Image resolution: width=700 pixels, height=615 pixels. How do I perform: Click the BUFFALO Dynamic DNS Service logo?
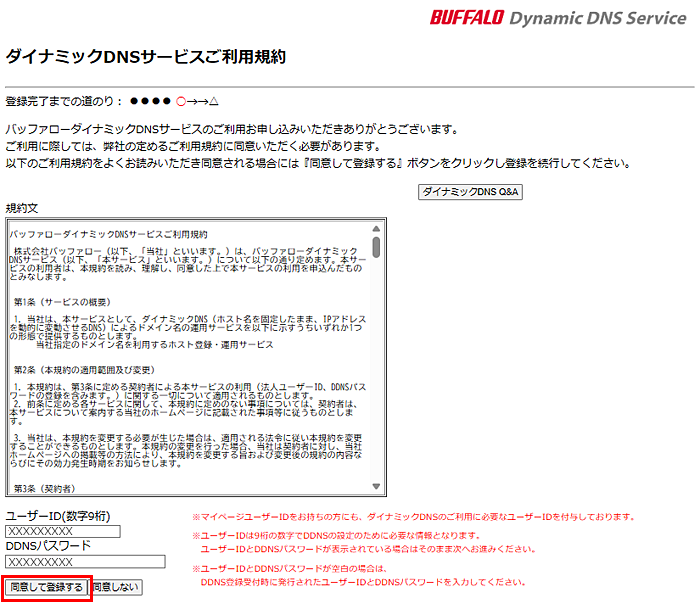(558, 18)
